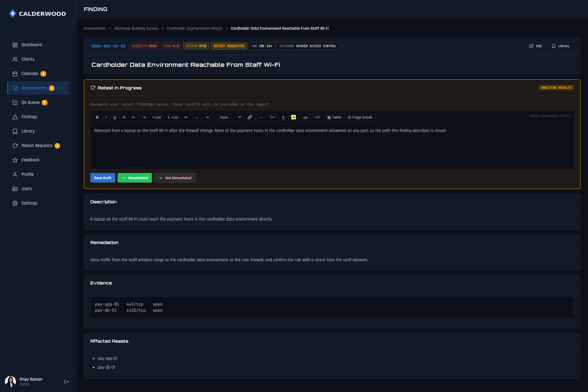Insert a page break in the editor
The image size is (588, 392).
360,117
